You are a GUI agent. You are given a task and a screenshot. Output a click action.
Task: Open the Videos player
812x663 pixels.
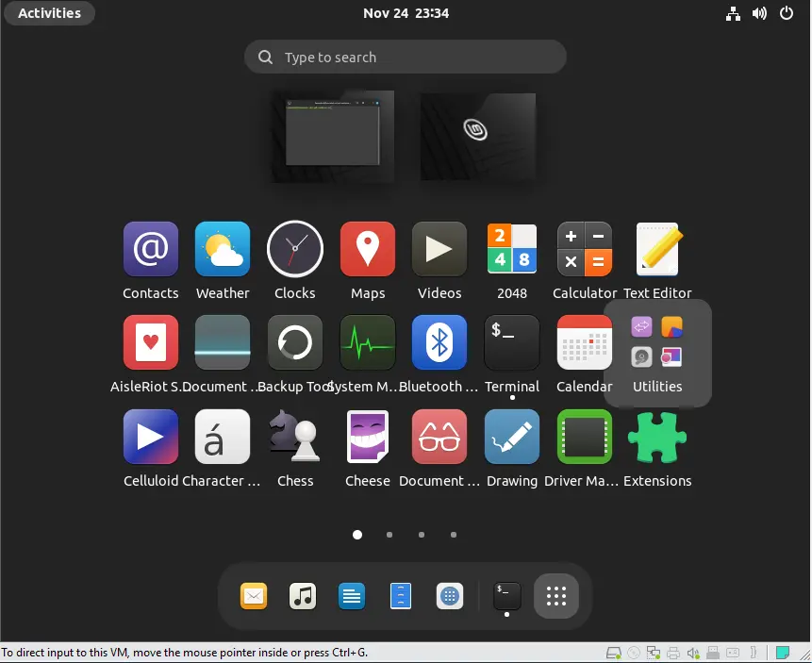[x=439, y=249]
